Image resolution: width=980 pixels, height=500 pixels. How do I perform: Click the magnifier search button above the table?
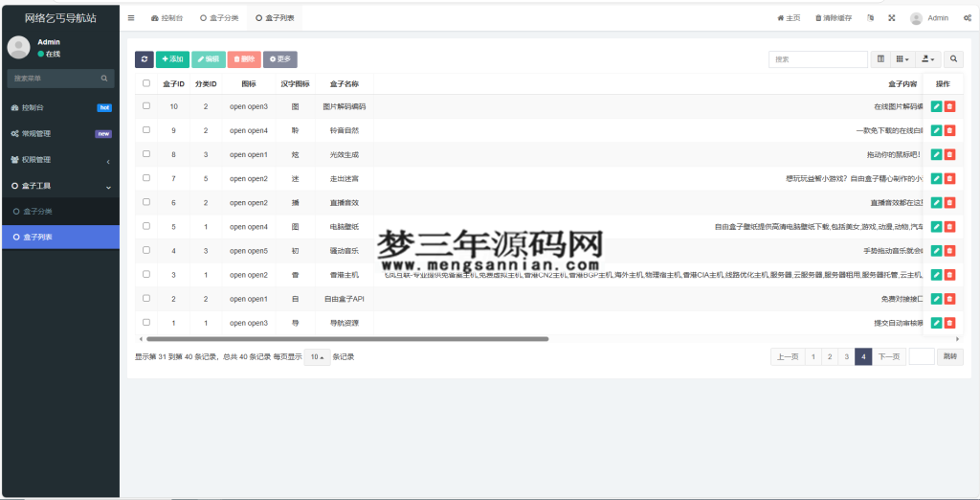[x=954, y=58]
